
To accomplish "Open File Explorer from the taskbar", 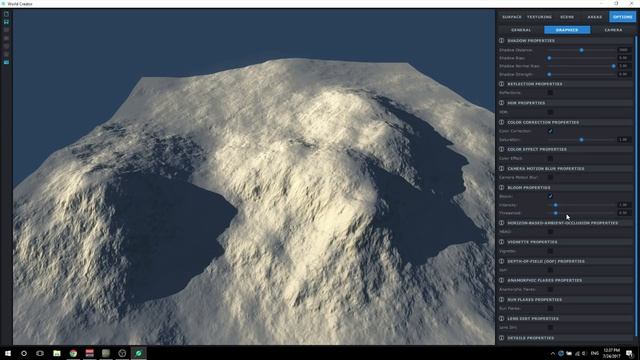I will pos(57,353).
